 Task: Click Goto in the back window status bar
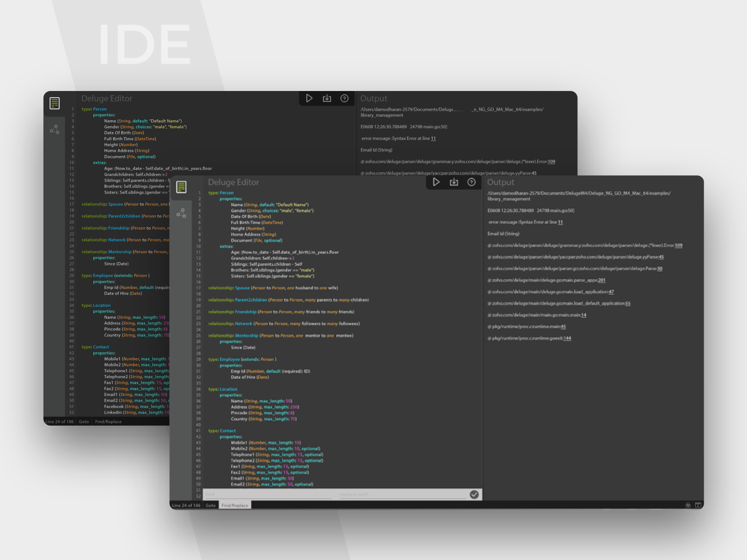(84, 422)
